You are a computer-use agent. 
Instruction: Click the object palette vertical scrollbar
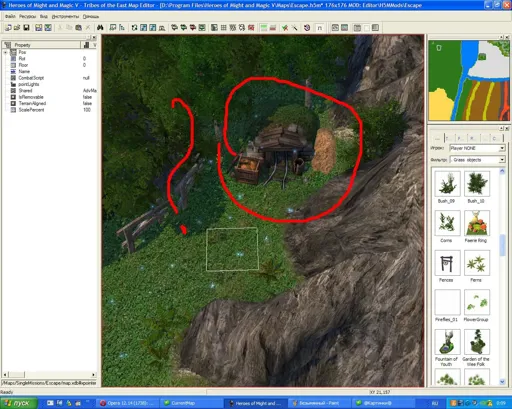point(502,277)
